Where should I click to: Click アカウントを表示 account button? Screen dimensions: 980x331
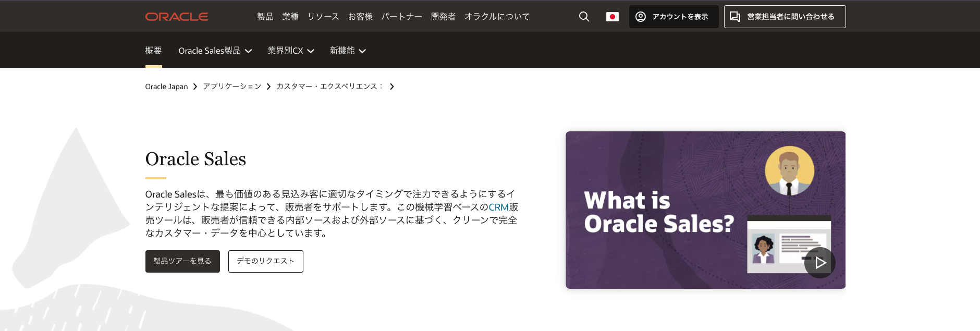tap(673, 17)
